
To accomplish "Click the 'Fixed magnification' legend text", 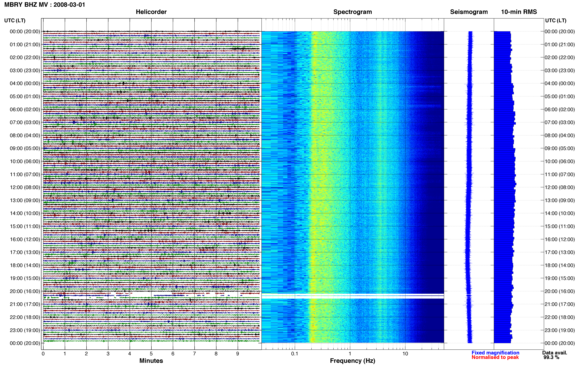I will (x=495, y=353).
